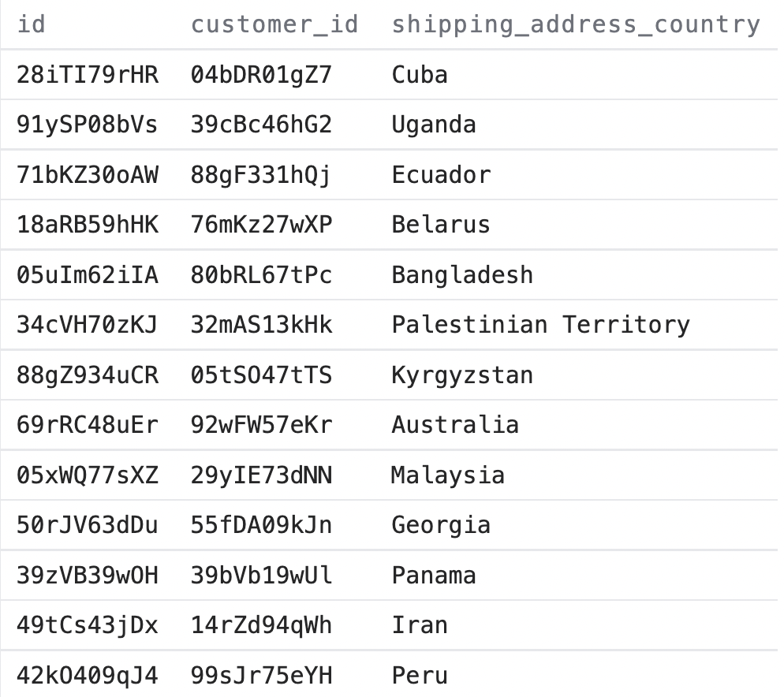
Task: Click the Australia country cell
Action: (455, 425)
